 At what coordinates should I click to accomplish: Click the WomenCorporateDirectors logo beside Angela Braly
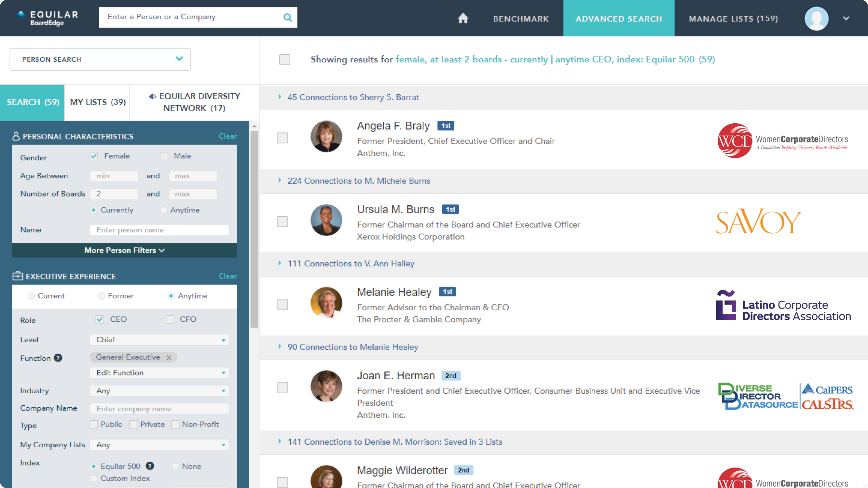click(782, 141)
